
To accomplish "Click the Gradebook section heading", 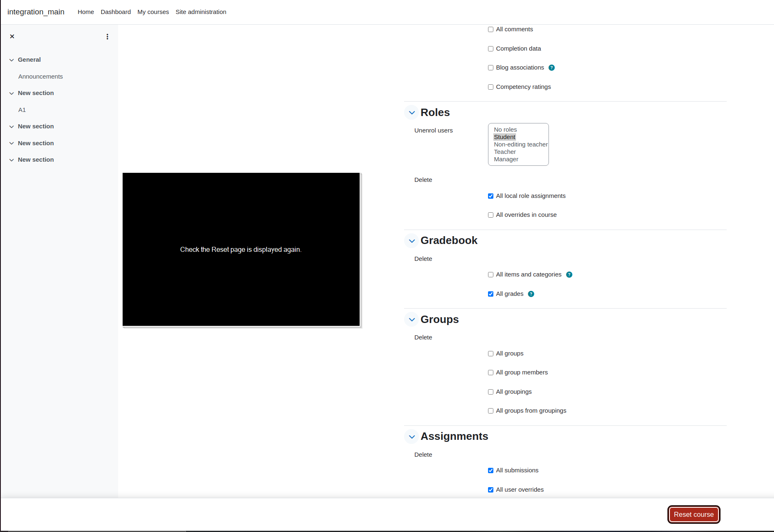I will pos(449,241).
